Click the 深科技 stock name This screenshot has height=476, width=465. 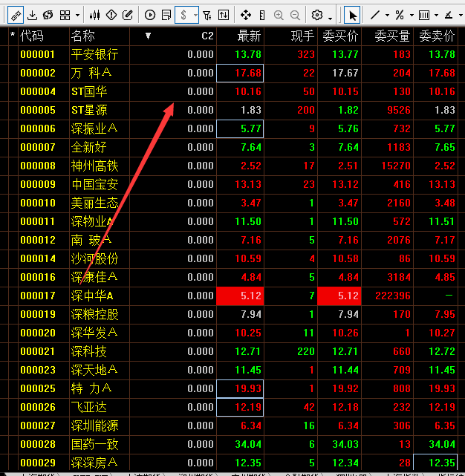pos(88,351)
